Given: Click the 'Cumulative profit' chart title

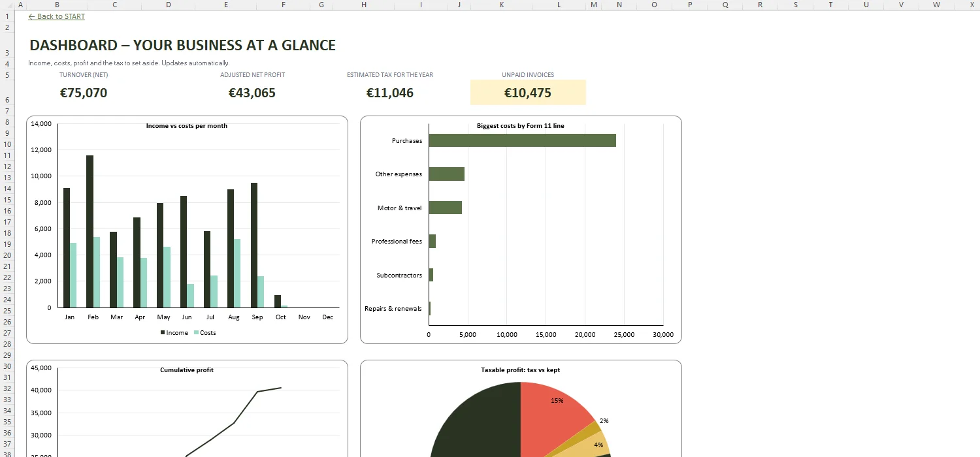Looking at the screenshot, I should [187, 370].
